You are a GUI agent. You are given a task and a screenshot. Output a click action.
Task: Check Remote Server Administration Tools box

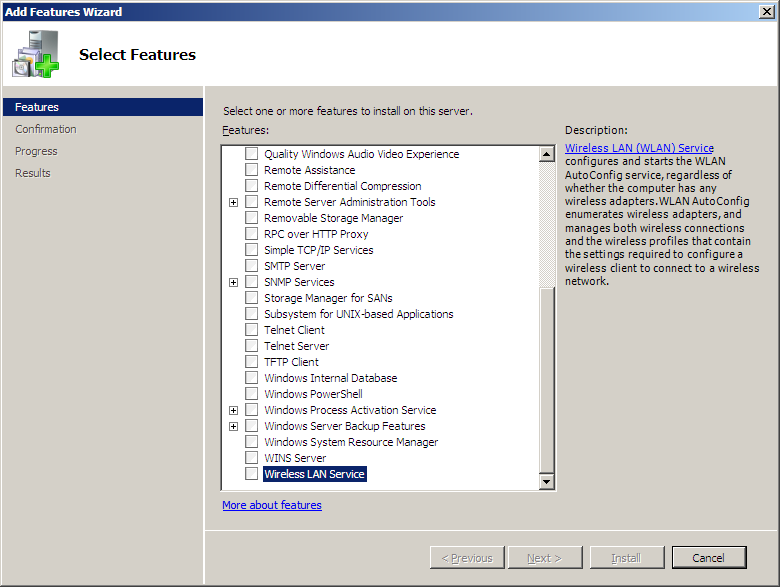click(x=252, y=201)
